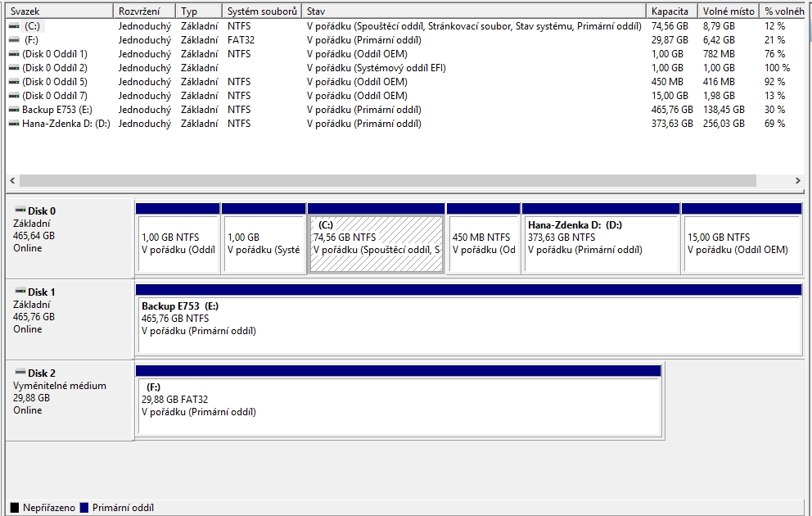Click the horizontal scrollbar thumb of the volume list

[x=388, y=181]
